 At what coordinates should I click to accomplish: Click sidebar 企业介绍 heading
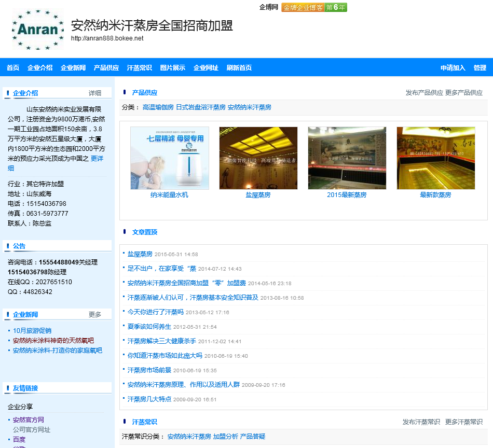(25, 93)
